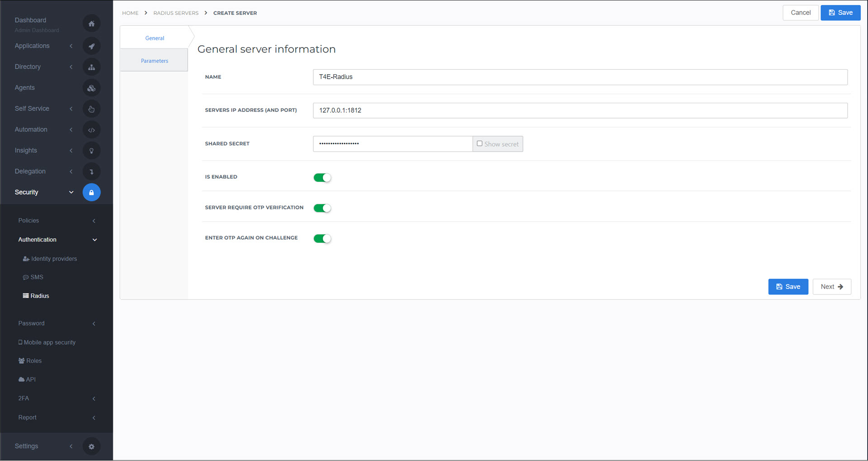Click the Name input field
This screenshot has height=461, width=868.
[x=580, y=77]
